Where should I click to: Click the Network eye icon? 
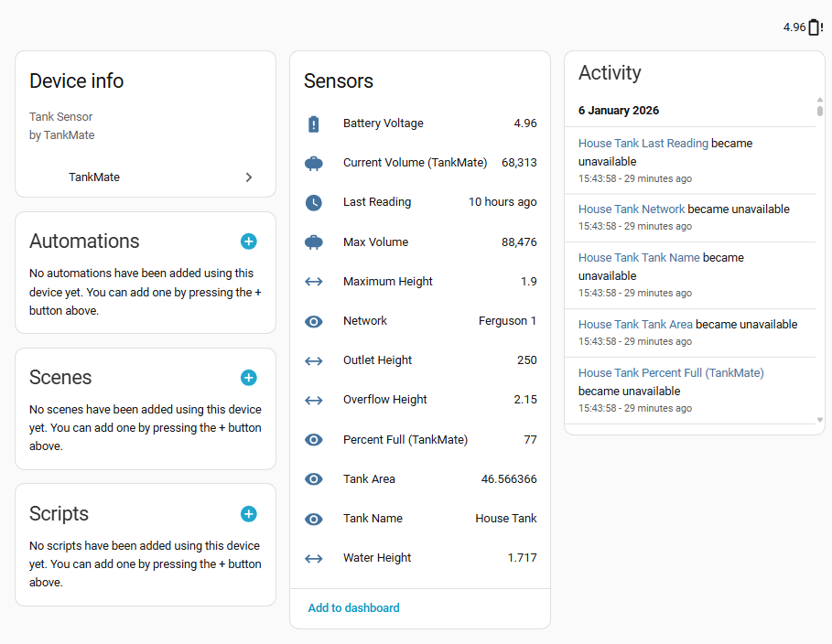point(314,321)
